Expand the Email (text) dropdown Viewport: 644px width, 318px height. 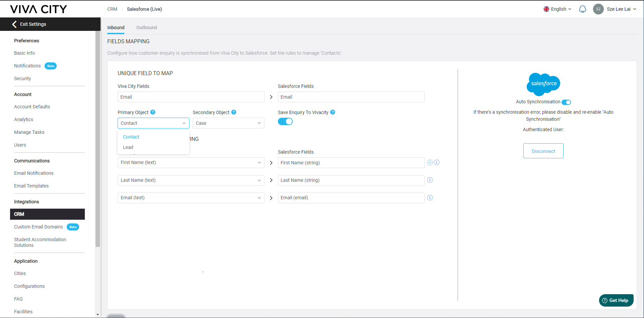(x=191, y=198)
